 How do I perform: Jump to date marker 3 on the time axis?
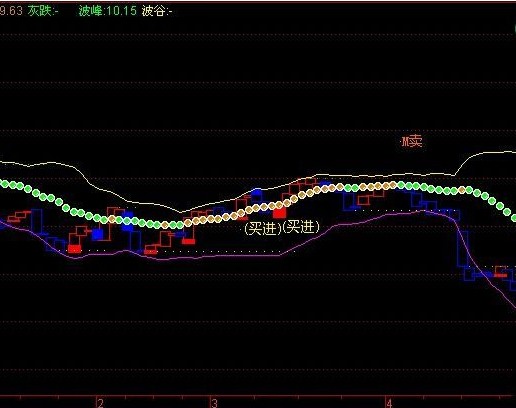[x=215, y=403]
